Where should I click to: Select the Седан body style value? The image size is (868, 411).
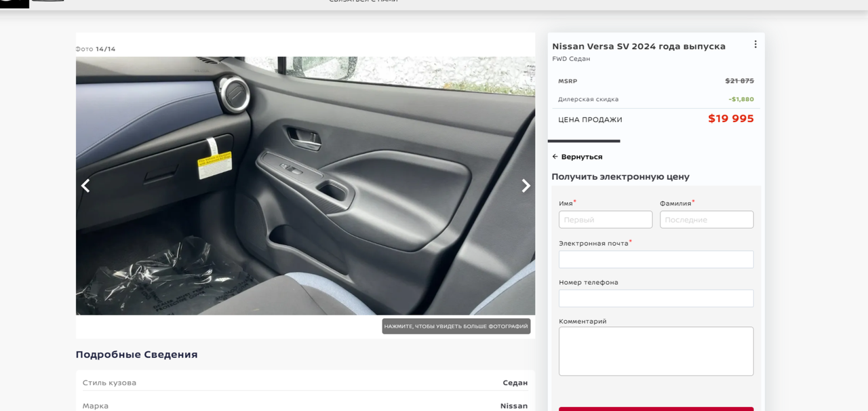[x=515, y=383]
